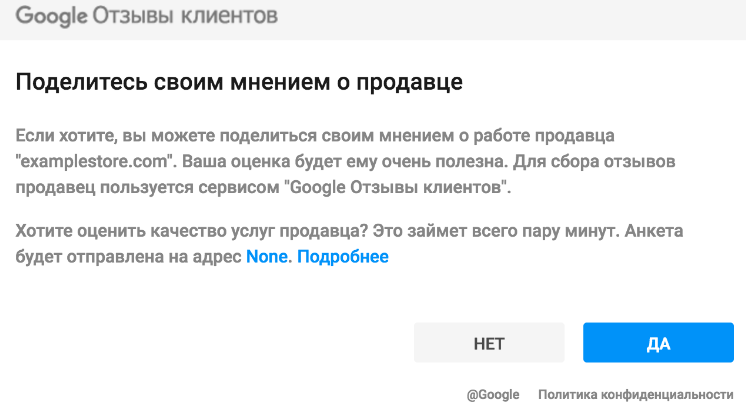Open the Подробнее link
The height and width of the screenshot is (414, 746).
click(x=342, y=257)
